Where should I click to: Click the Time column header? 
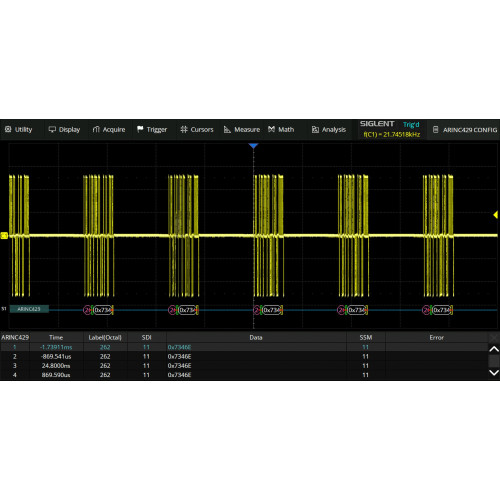point(56,337)
